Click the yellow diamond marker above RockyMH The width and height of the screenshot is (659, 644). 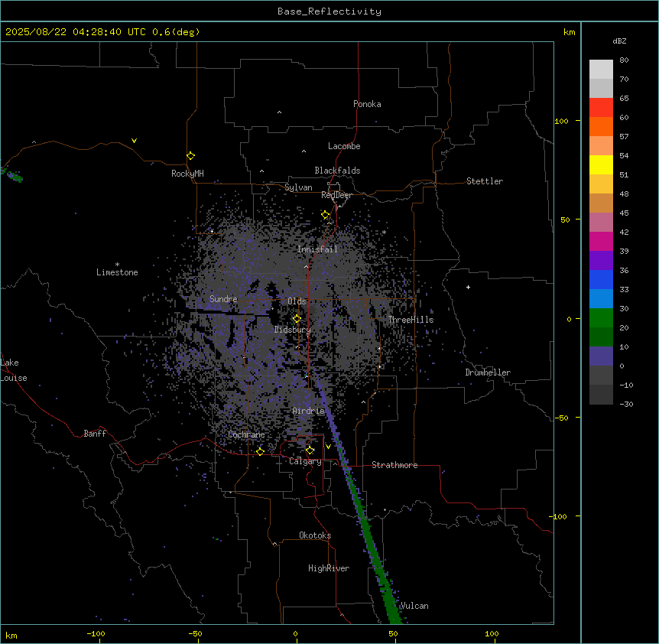(x=190, y=155)
